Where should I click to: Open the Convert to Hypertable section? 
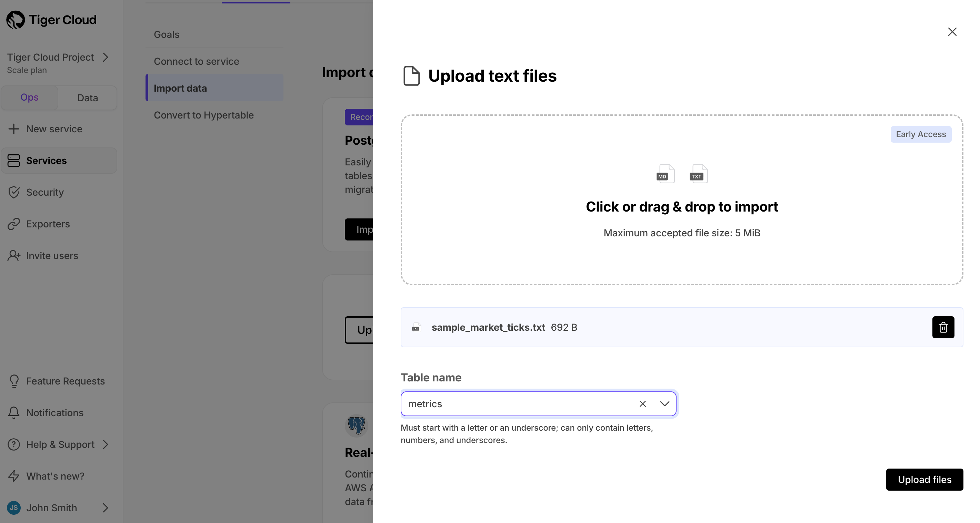click(x=204, y=115)
